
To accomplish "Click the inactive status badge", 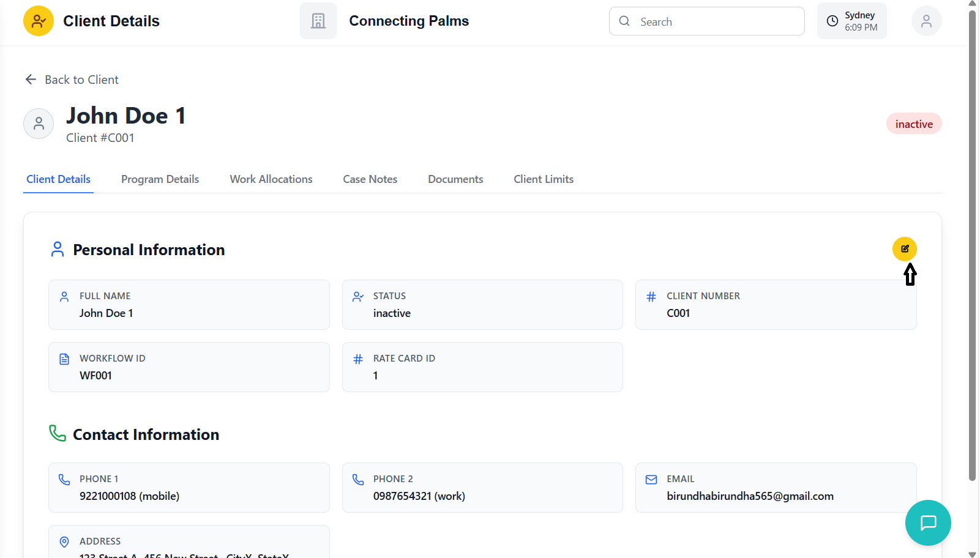I will 913,124.
